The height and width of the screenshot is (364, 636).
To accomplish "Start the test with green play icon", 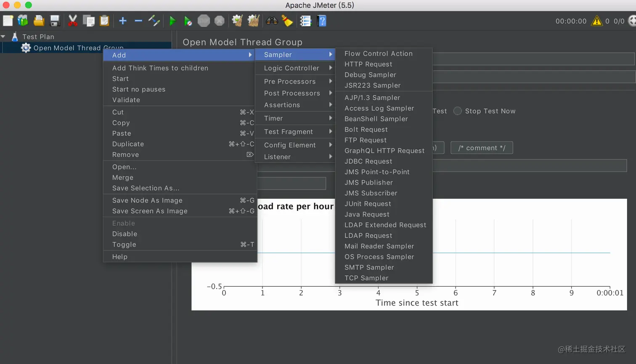I will coord(172,21).
